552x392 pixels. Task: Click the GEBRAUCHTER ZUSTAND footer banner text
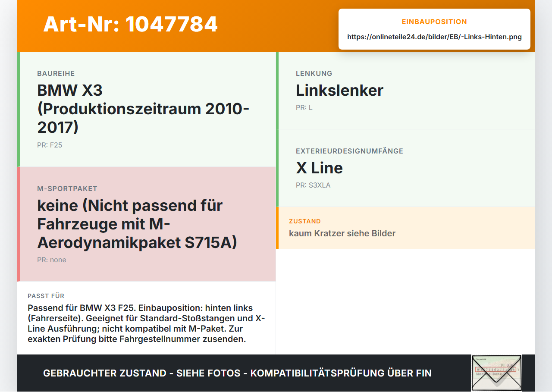tap(237, 373)
